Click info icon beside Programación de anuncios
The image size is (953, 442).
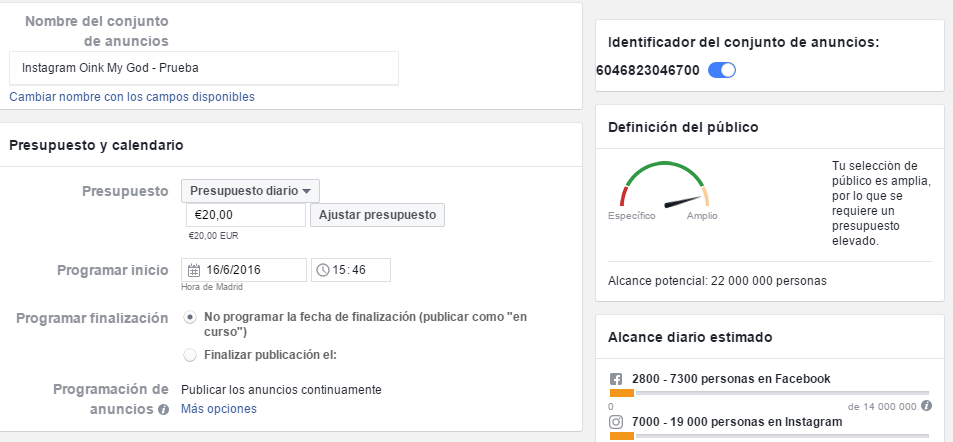pyautogui.click(x=163, y=409)
